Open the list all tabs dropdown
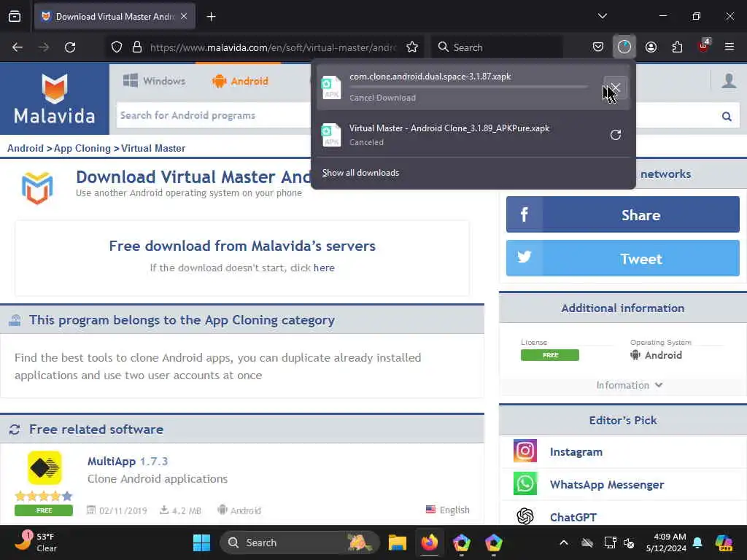Viewport: 747px width, 560px height. (602, 16)
